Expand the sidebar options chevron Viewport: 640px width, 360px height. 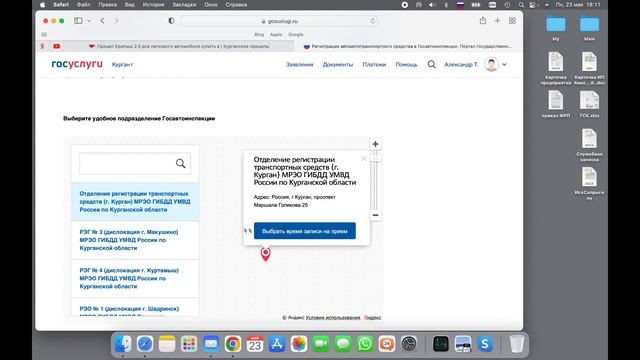pos(89,21)
